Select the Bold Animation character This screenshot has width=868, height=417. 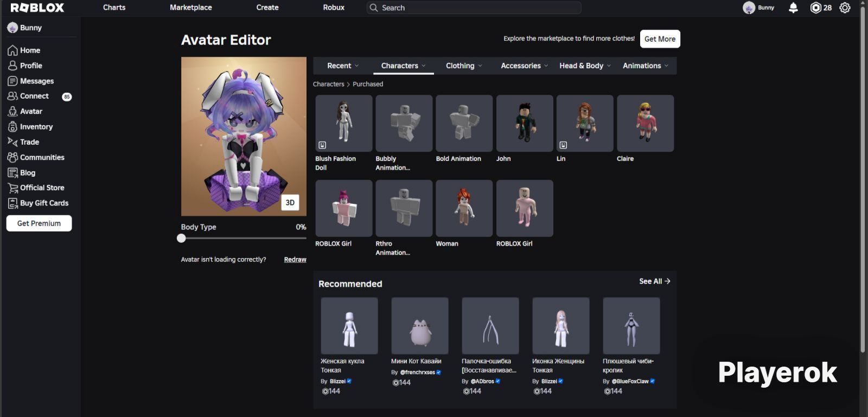point(464,124)
